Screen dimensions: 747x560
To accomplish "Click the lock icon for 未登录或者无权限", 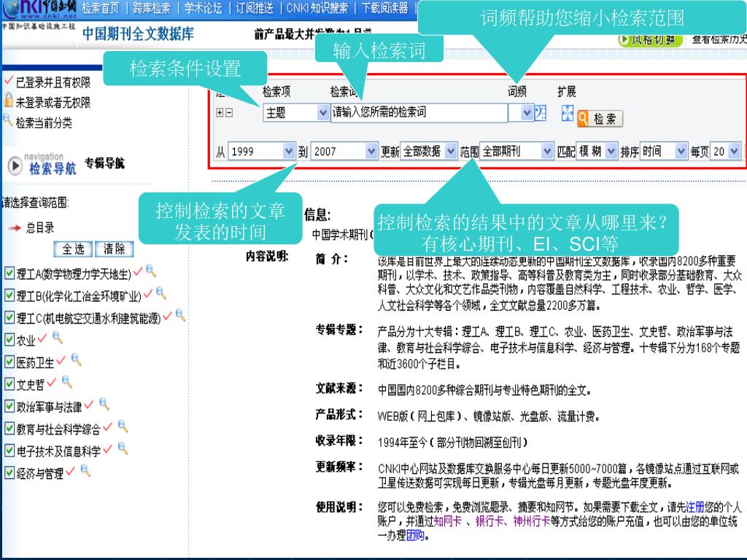I will [9, 100].
